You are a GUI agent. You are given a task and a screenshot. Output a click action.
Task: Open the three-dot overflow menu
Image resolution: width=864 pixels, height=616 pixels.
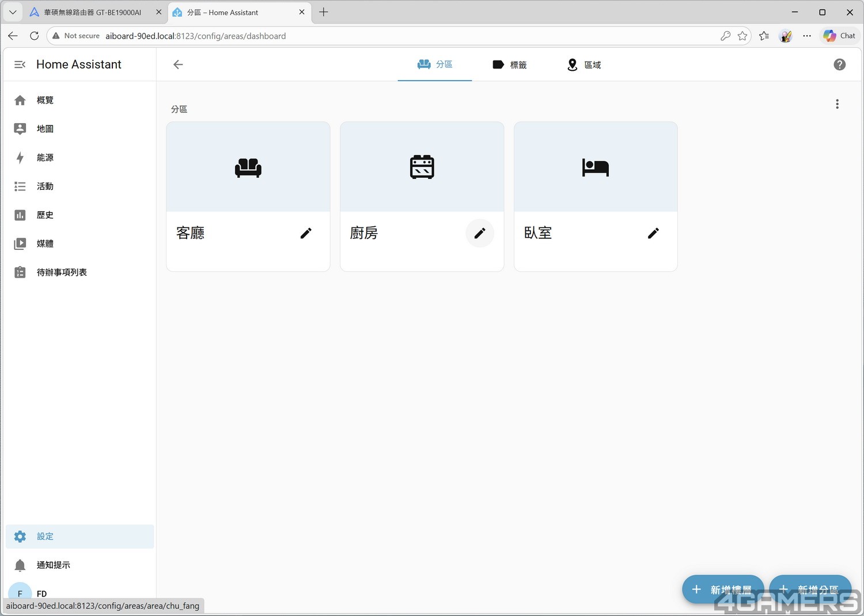(837, 104)
